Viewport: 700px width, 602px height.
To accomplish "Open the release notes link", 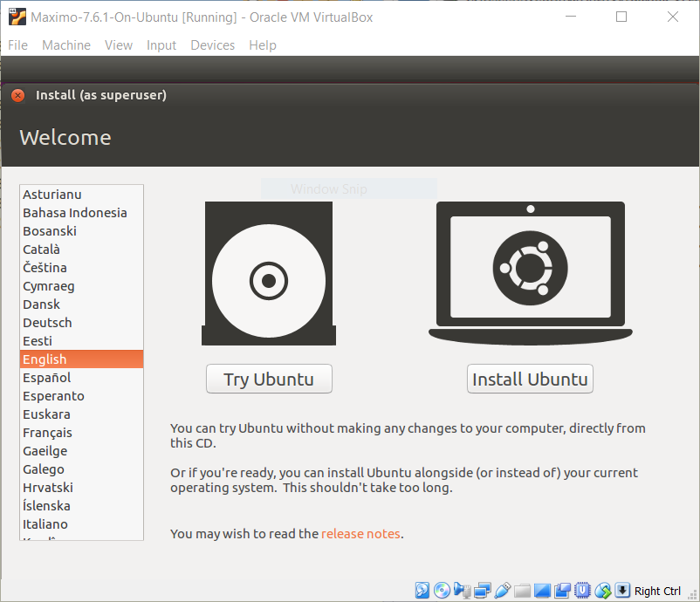I will click(360, 534).
